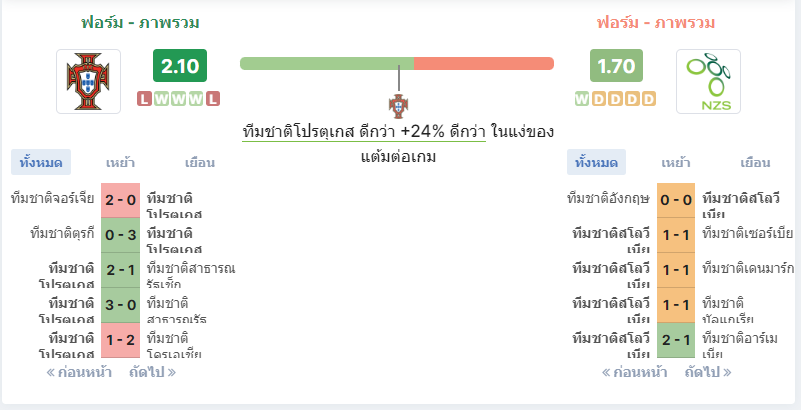Click the 2.10 Portugal points rating badge
The width and height of the screenshot is (801, 410).
[x=180, y=66]
